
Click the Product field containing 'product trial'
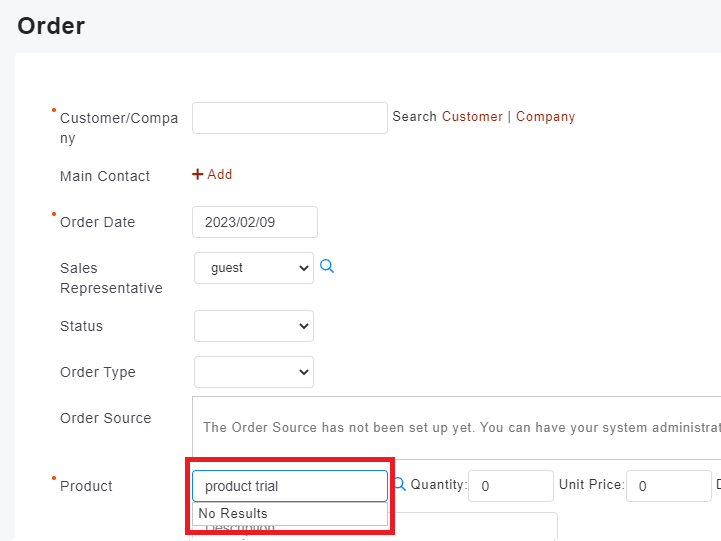(289, 486)
